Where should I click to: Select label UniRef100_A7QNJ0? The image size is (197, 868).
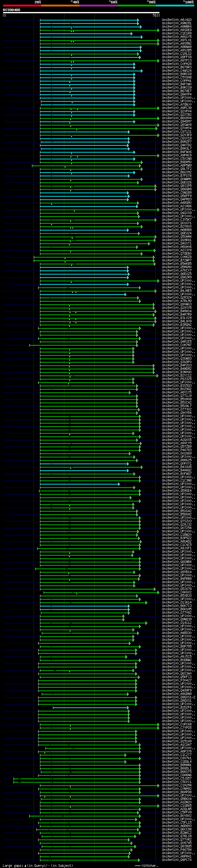click(x=177, y=104)
